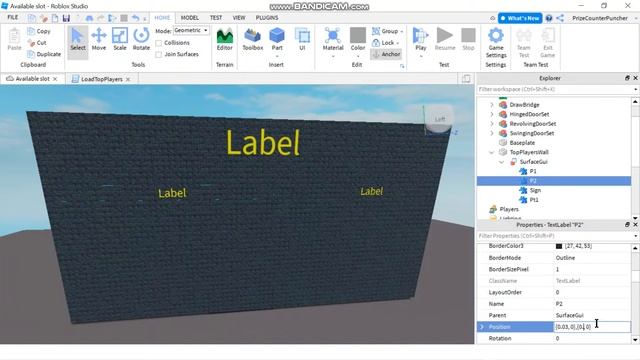Close the LoadTopPlayers tab

pos(128,79)
